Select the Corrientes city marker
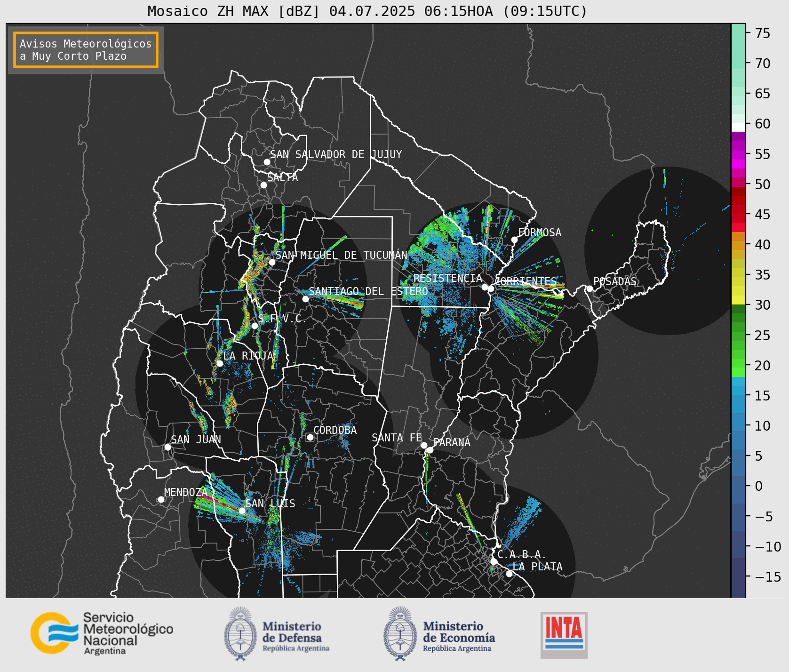This screenshot has width=789, height=672. coord(491,288)
